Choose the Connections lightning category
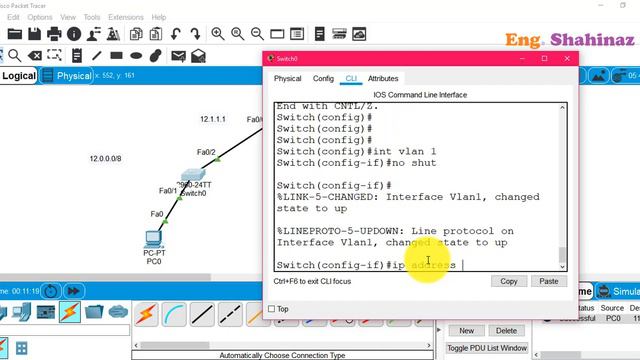 tap(70, 312)
